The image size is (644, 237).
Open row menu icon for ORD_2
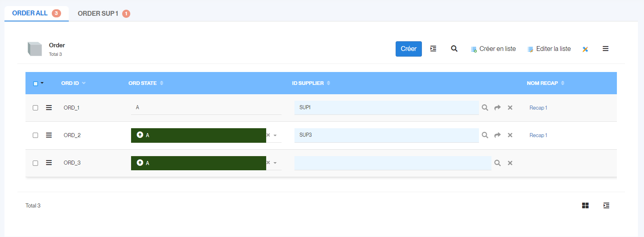click(49, 135)
